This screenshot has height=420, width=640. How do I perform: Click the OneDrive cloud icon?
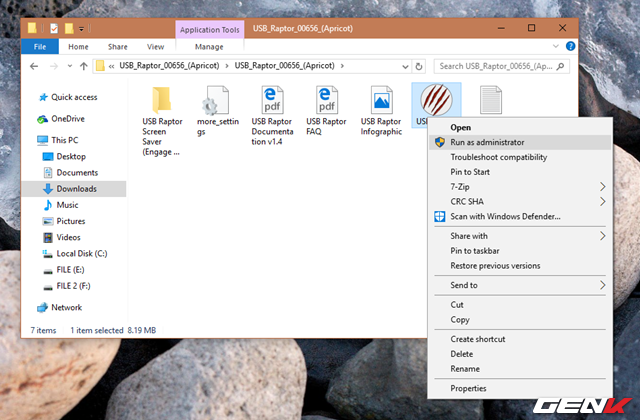(42, 119)
